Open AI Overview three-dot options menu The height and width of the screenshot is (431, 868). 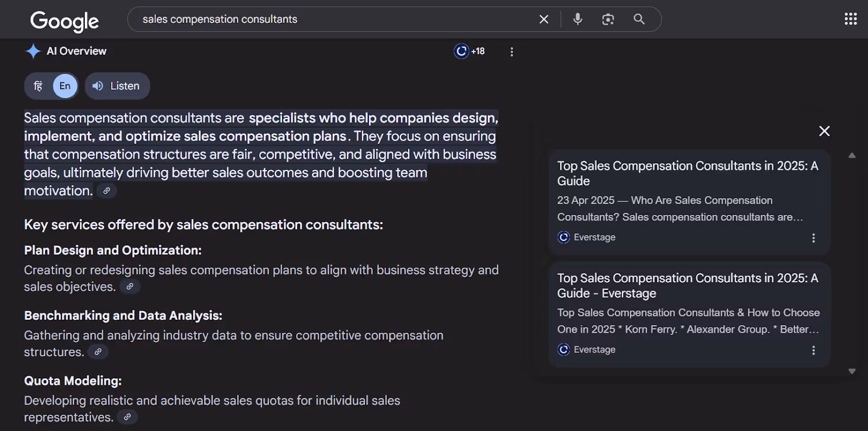(x=512, y=52)
